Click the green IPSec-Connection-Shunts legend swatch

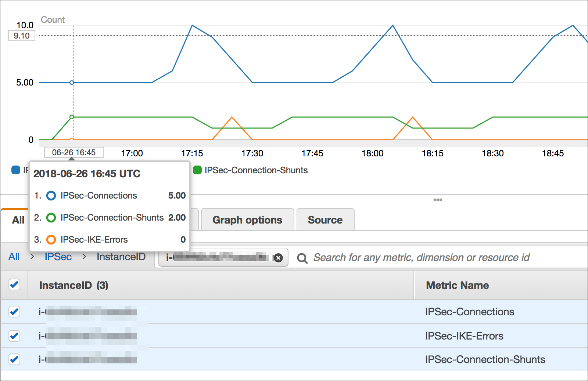(x=198, y=170)
